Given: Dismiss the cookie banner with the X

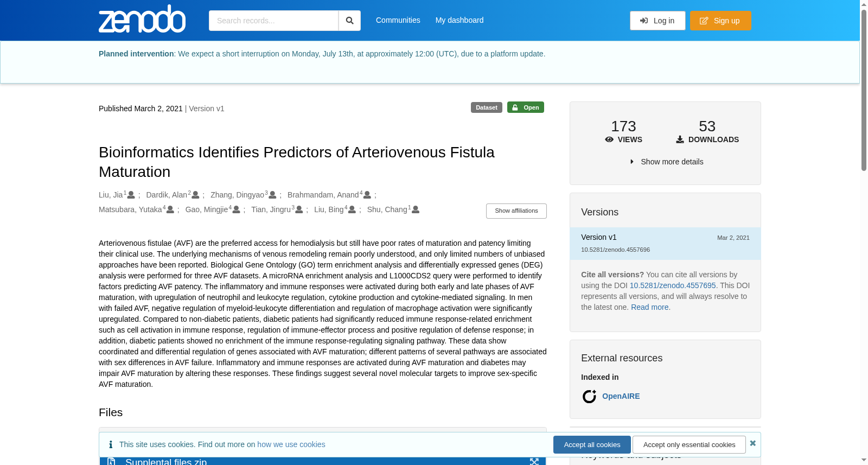Looking at the screenshot, I should click(x=752, y=443).
